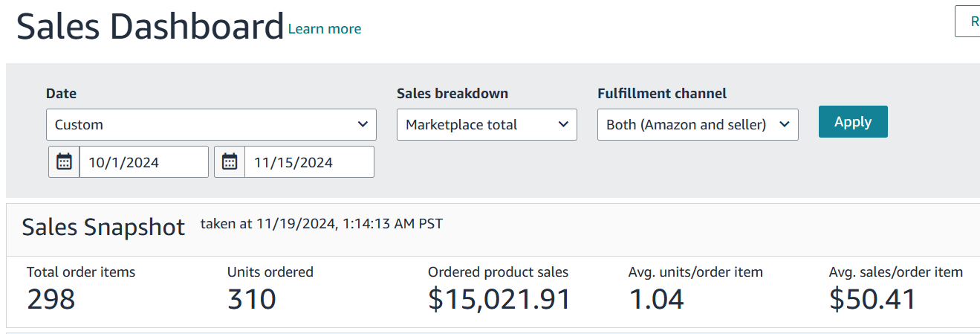Viewport: 980px width, 334px height.
Task: Click the Units ordered label
Action: pos(270,272)
